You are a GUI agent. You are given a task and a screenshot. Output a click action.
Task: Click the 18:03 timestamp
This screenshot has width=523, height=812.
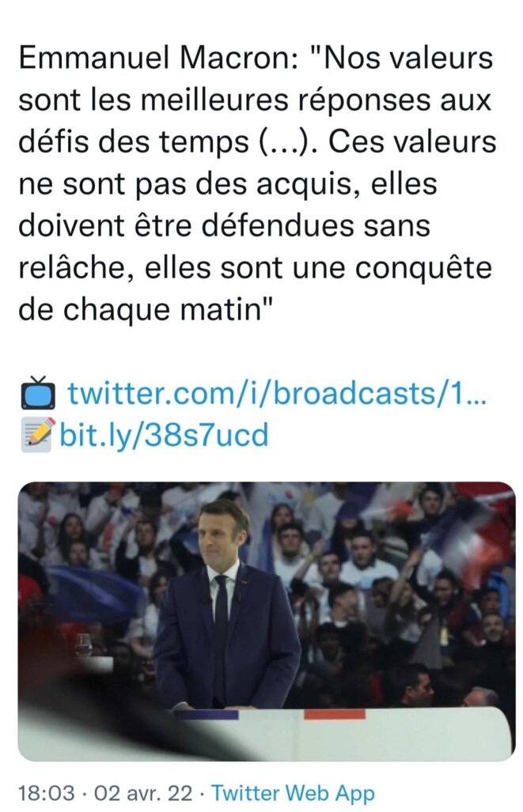click(47, 793)
